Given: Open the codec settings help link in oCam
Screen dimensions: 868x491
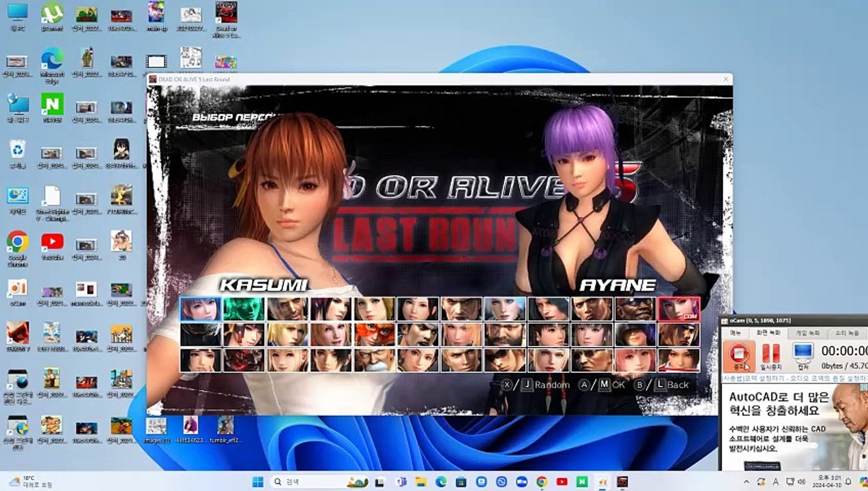Looking at the screenshot, I should (795, 378).
